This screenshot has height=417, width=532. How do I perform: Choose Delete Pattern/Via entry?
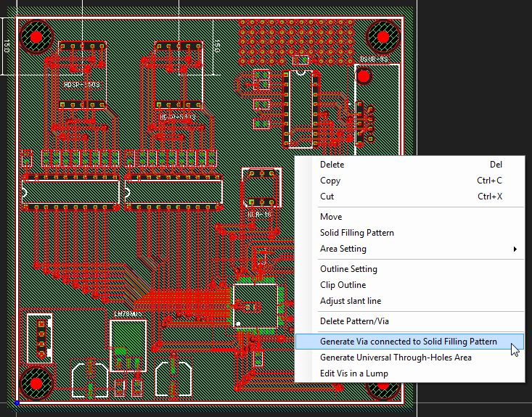coord(410,321)
